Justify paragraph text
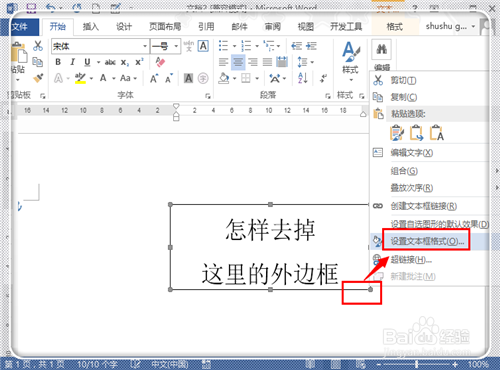 pyautogui.click(x=267, y=62)
